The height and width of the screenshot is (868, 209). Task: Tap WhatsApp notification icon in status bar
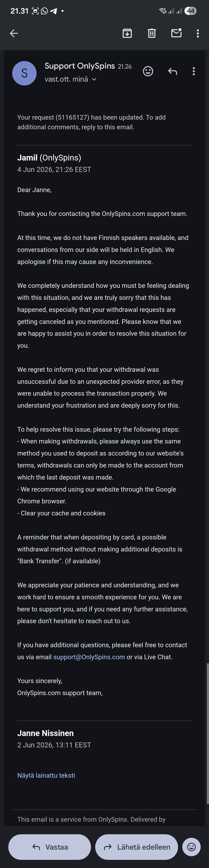[x=45, y=11]
